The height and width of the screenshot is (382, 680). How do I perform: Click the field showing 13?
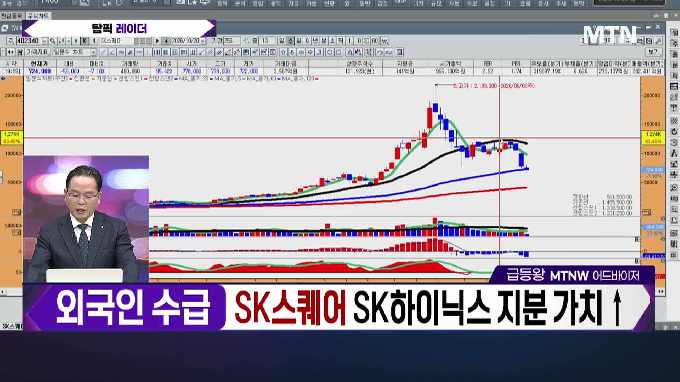point(267,41)
